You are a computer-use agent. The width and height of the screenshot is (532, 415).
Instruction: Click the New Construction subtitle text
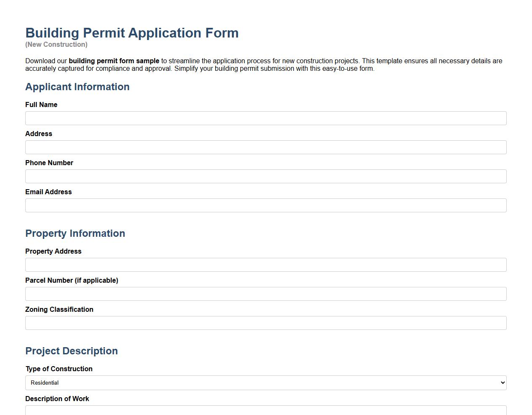pyautogui.click(x=56, y=44)
